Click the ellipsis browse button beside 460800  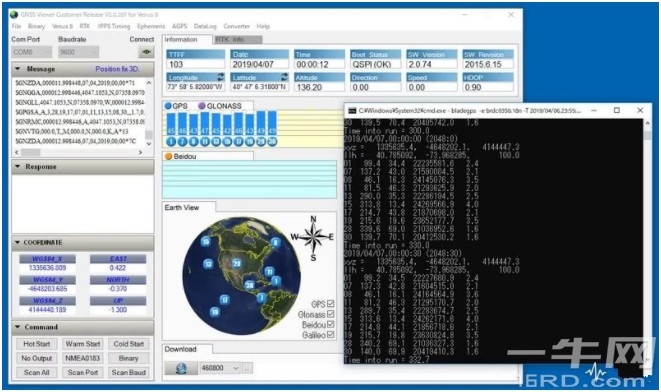tap(247, 368)
